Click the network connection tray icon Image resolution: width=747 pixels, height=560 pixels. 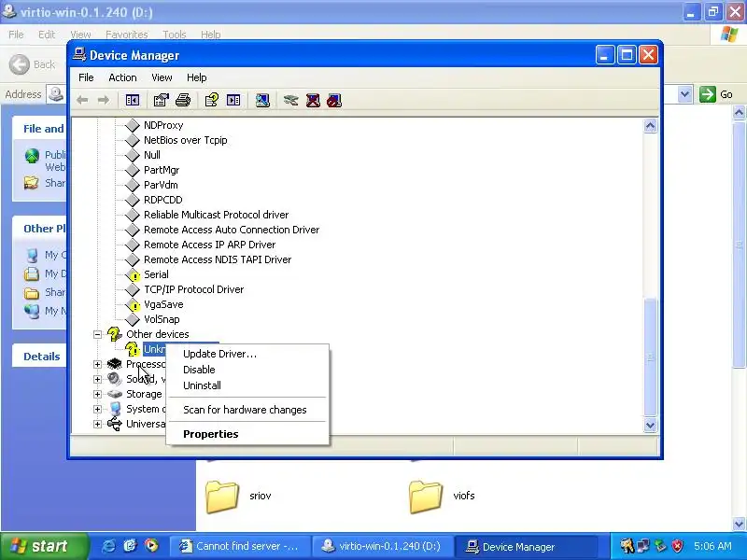click(643, 546)
